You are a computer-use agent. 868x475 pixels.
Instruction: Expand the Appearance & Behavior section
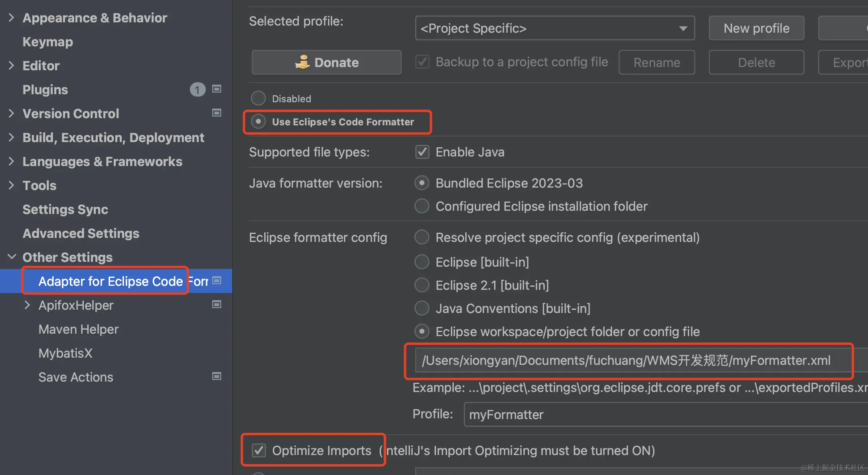(11, 18)
